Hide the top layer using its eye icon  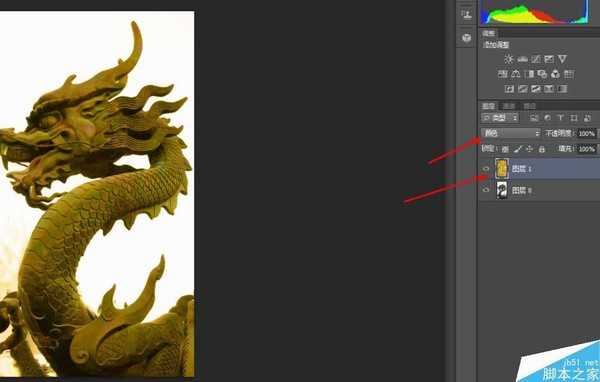click(486, 169)
